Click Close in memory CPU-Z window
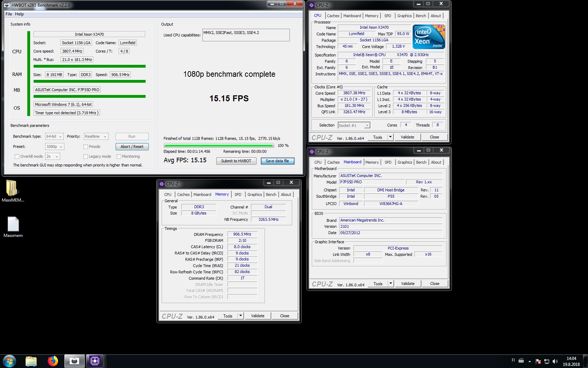Viewport: 588px width, 368px height. coord(285,316)
